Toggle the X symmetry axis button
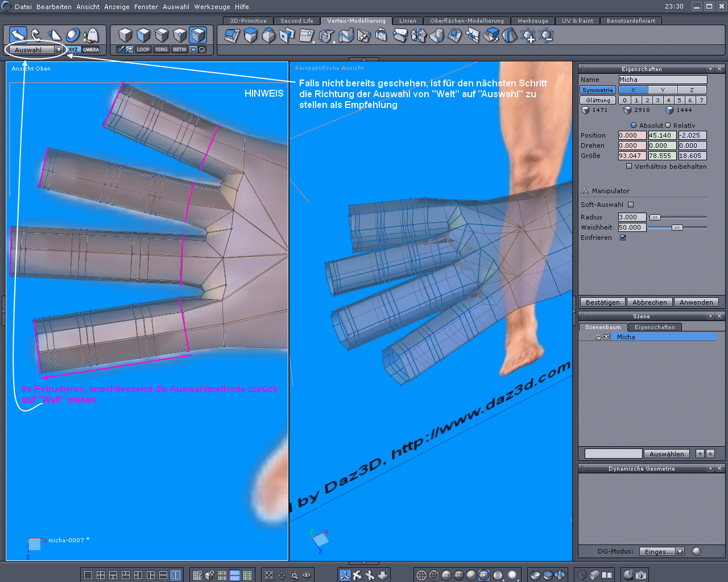Viewport: 728px width, 582px height. pos(633,90)
